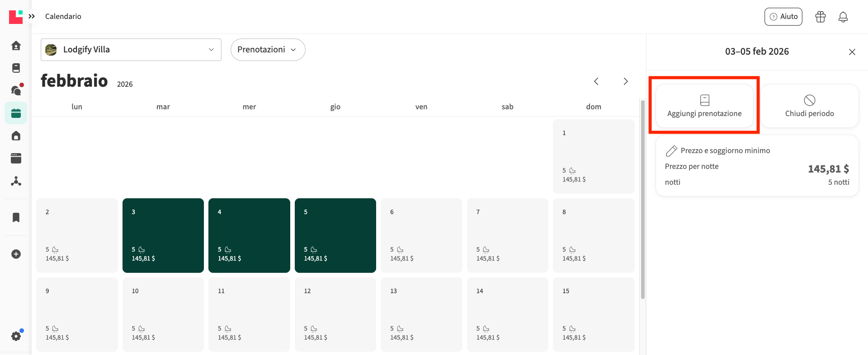Go to next month arrow
Image resolution: width=868 pixels, height=355 pixels.
pos(626,81)
